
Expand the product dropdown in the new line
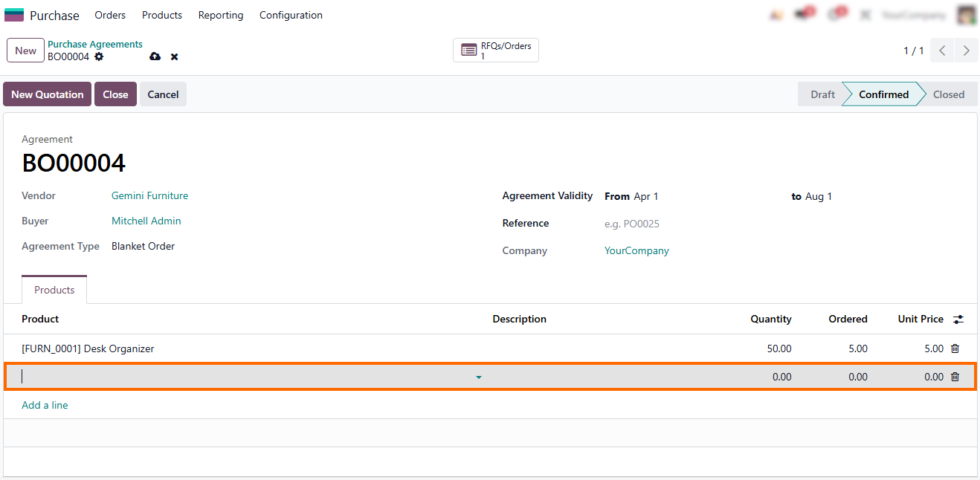[x=478, y=377]
